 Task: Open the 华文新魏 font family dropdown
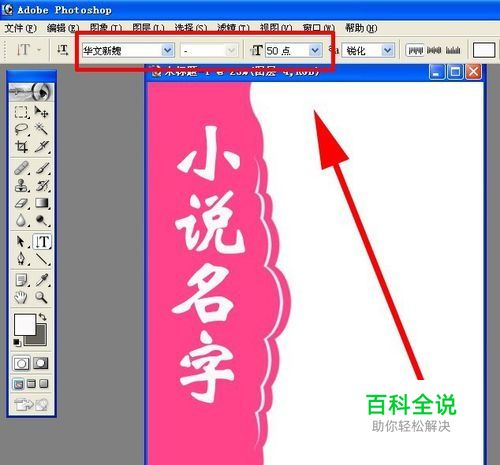coord(168,51)
